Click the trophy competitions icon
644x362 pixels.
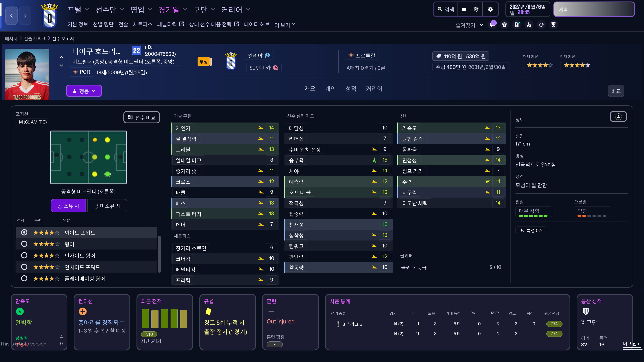pos(553,25)
